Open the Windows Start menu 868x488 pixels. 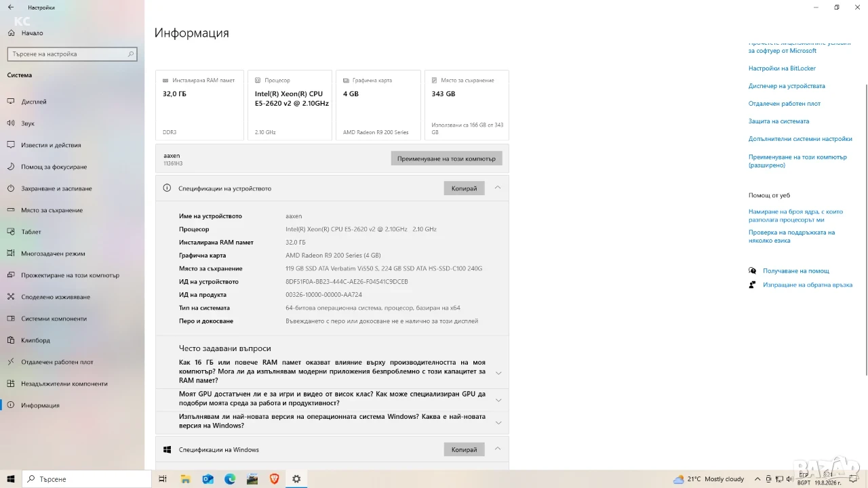pos(11,479)
